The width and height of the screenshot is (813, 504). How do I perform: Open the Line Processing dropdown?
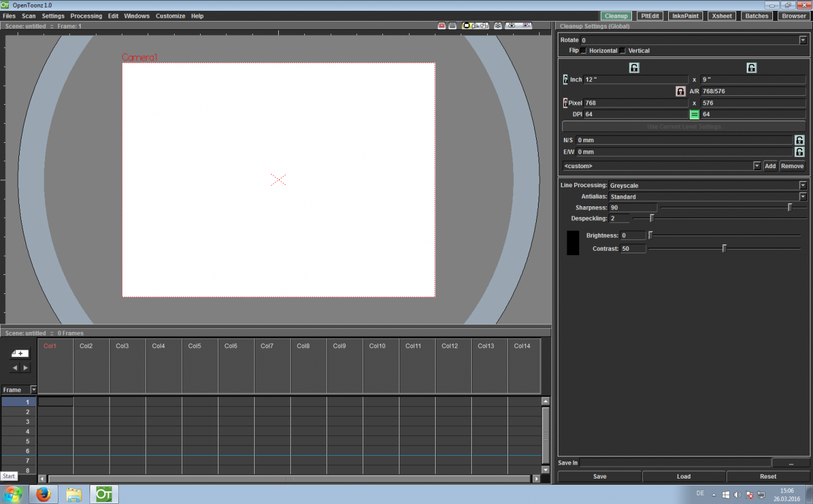[x=803, y=185]
